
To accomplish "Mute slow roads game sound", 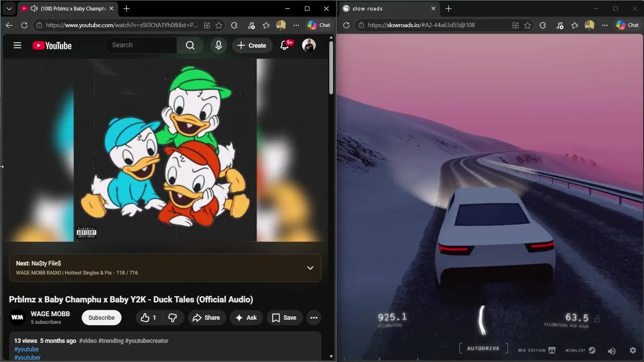I will point(612,351).
